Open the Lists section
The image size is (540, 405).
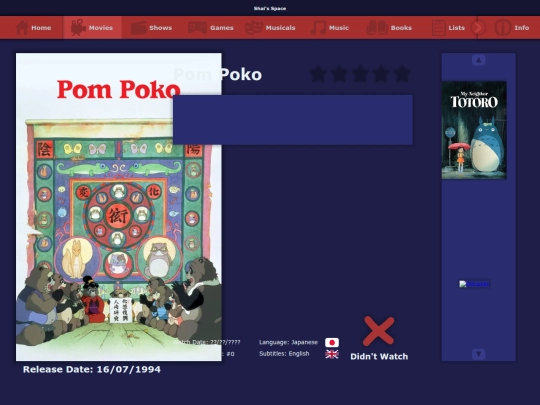pos(448,28)
